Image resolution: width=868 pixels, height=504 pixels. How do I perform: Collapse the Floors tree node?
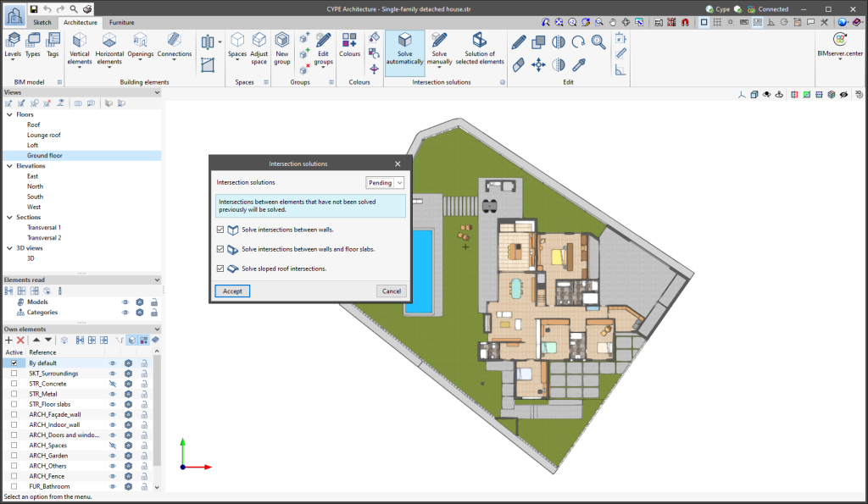pyautogui.click(x=10, y=114)
